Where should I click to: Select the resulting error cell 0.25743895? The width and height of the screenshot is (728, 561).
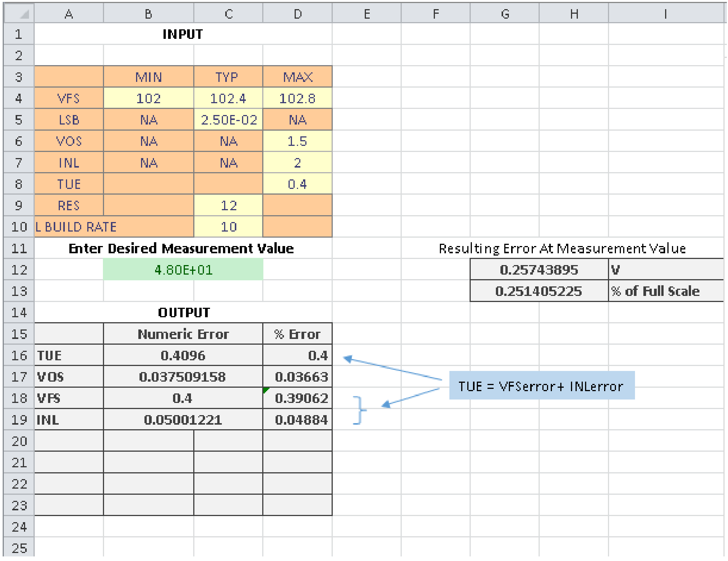click(539, 270)
